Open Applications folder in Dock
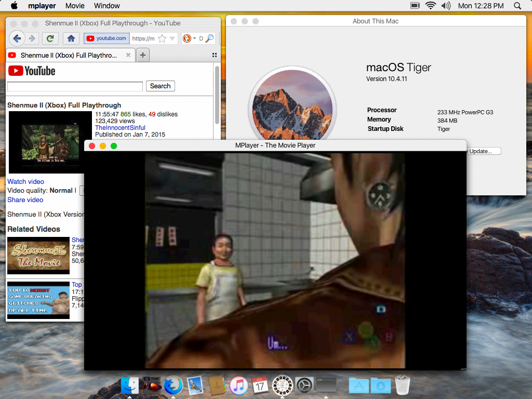This screenshot has width=532, height=399. click(359, 385)
